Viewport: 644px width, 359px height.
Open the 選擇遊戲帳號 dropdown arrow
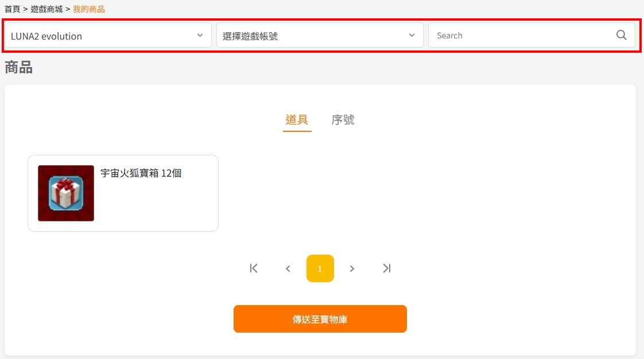(x=412, y=36)
